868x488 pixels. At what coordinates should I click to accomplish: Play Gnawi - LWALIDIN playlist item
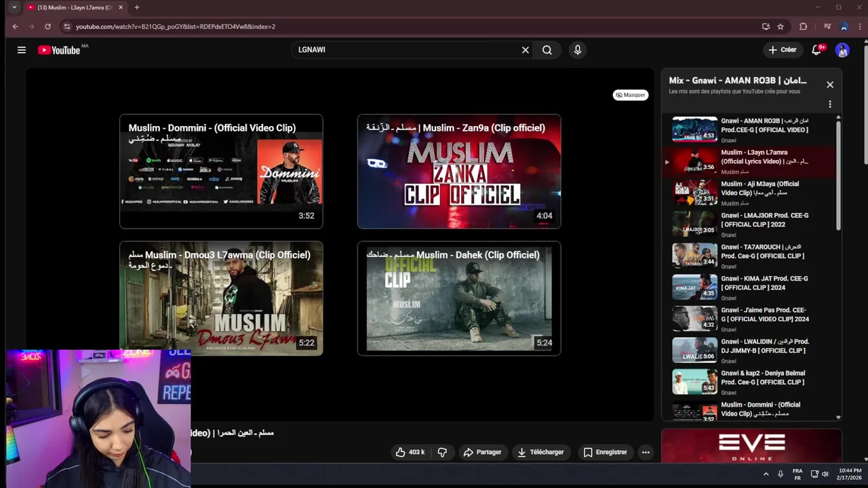749,350
